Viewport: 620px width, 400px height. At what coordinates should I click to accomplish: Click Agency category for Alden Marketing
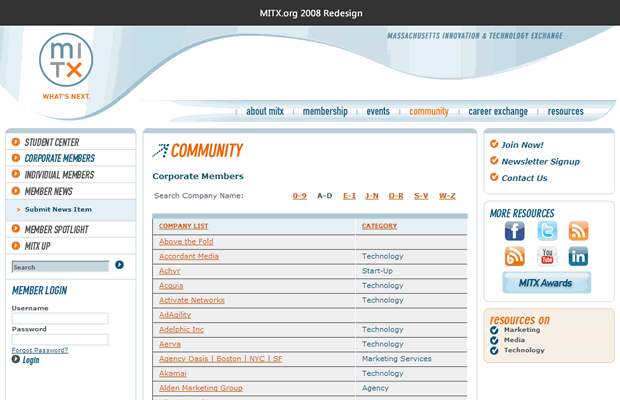tap(375, 388)
